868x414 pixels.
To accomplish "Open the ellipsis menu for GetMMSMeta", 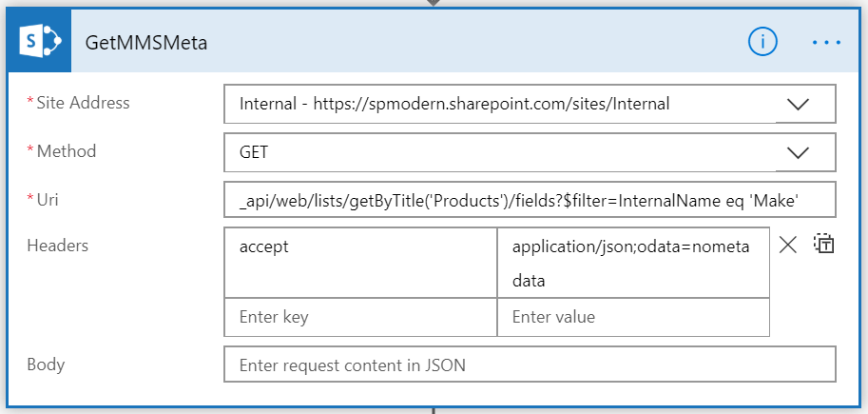I will tap(826, 43).
